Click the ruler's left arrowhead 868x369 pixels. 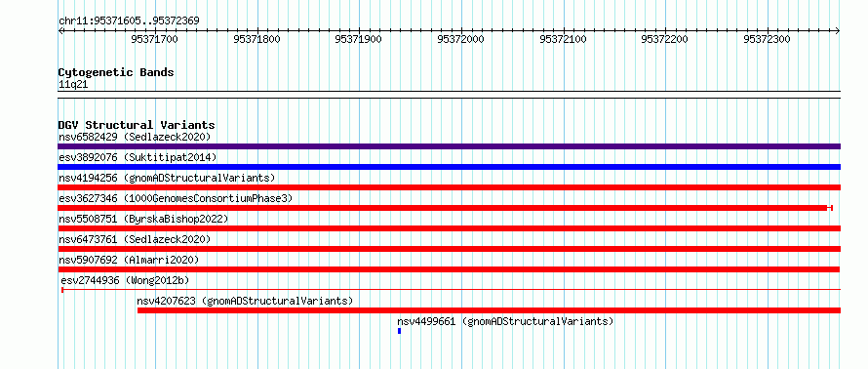(x=60, y=31)
